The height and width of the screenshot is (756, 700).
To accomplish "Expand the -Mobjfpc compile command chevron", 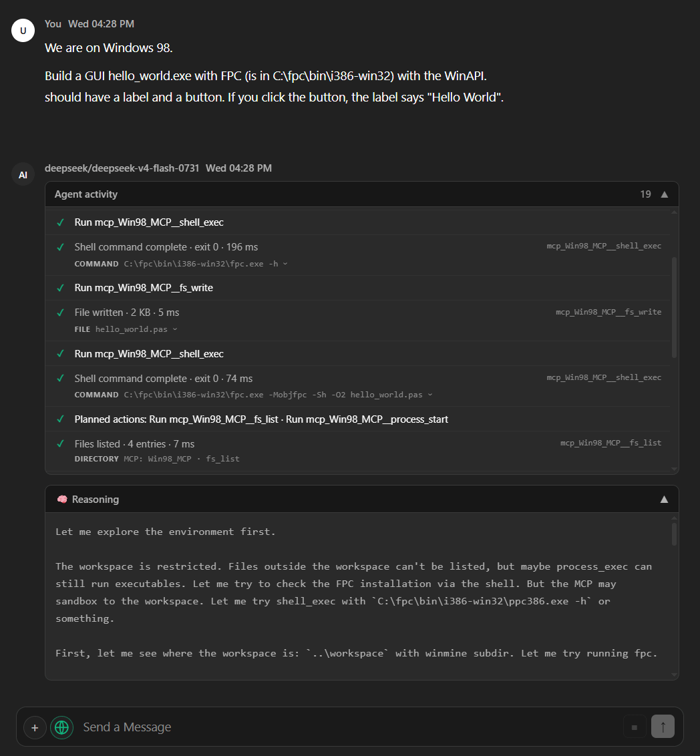I will (x=430, y=395).
